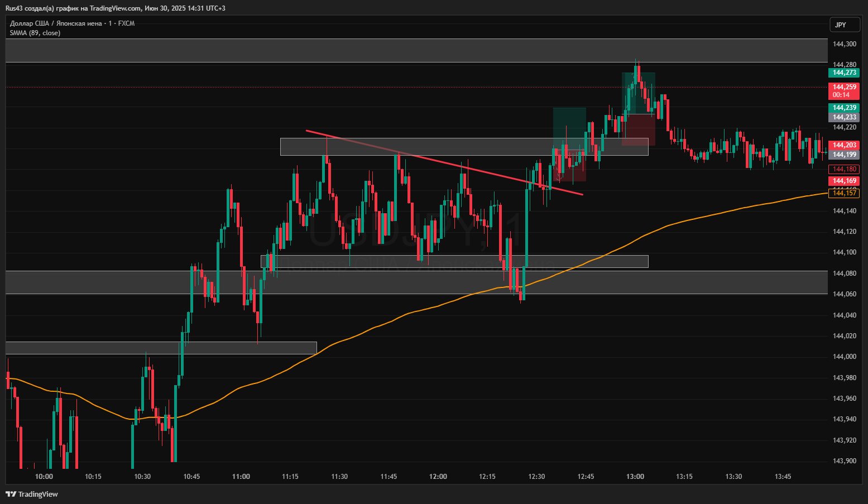Click 144,220 on the price scale
The width and height of the screenshot is (868, 504).
click(x=844, y=127)
